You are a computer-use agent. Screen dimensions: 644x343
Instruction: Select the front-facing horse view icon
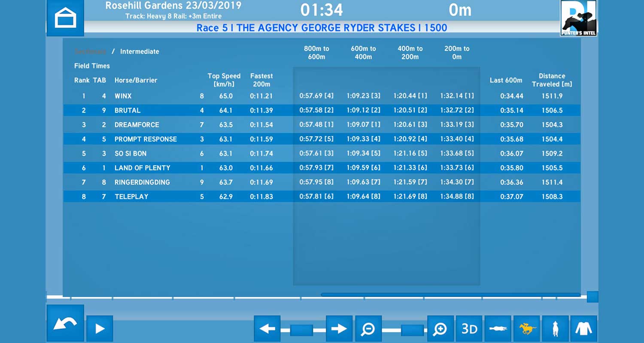555,328
